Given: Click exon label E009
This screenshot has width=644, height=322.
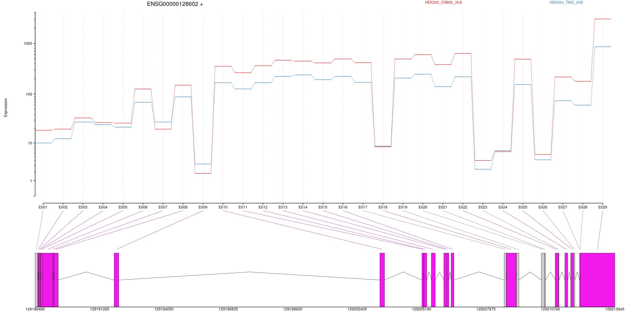Looking at the screenshot, I should click(x=203, y=207).
